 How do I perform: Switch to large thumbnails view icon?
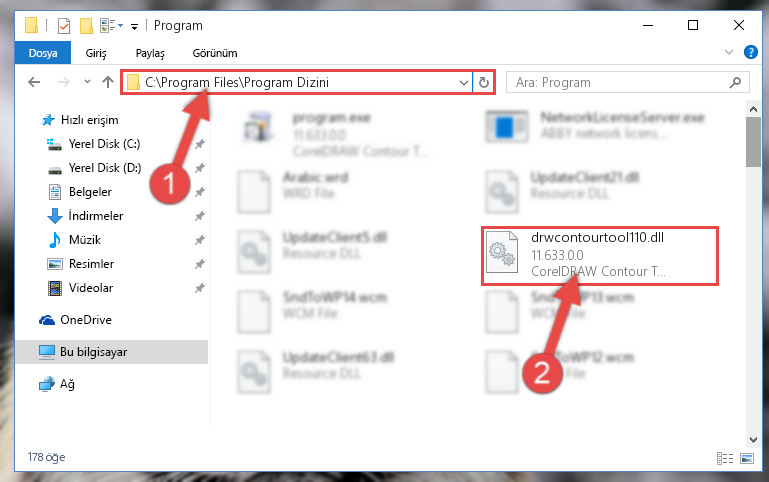click(747, 458)
